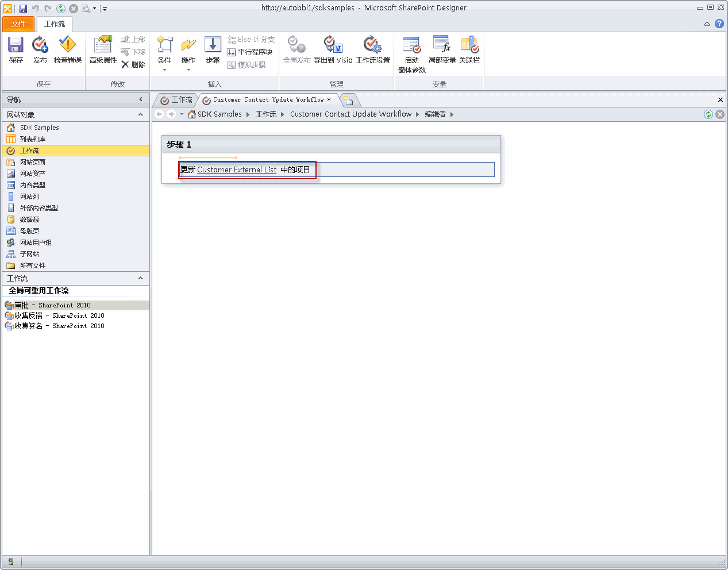Screen dimensions: 728x570
Task: Open the 条件 (Condition) dropdown
Action: [164, 53]
